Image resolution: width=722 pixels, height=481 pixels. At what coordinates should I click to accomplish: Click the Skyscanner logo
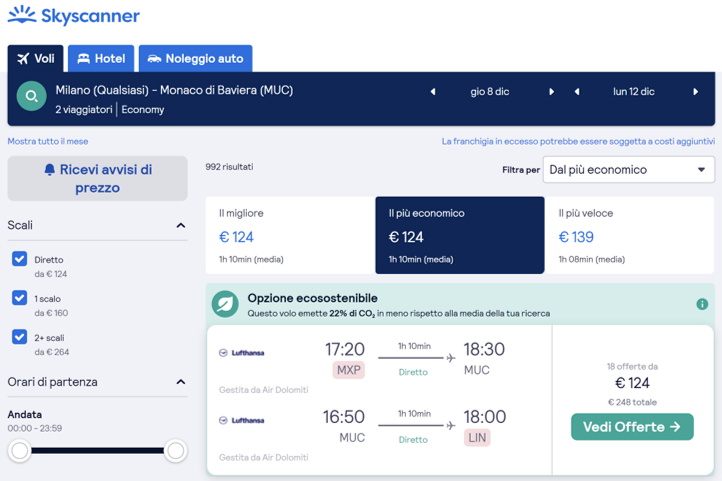click(x=74, y=16)
